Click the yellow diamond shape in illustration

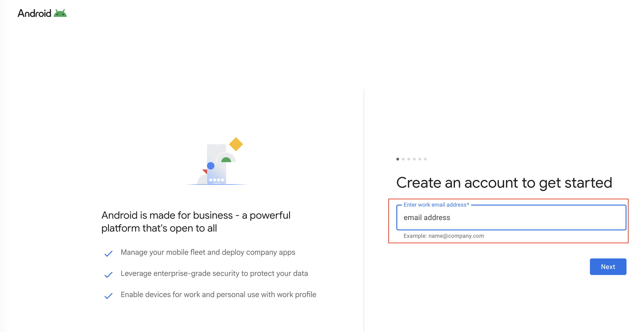click(x=236, y=144)
